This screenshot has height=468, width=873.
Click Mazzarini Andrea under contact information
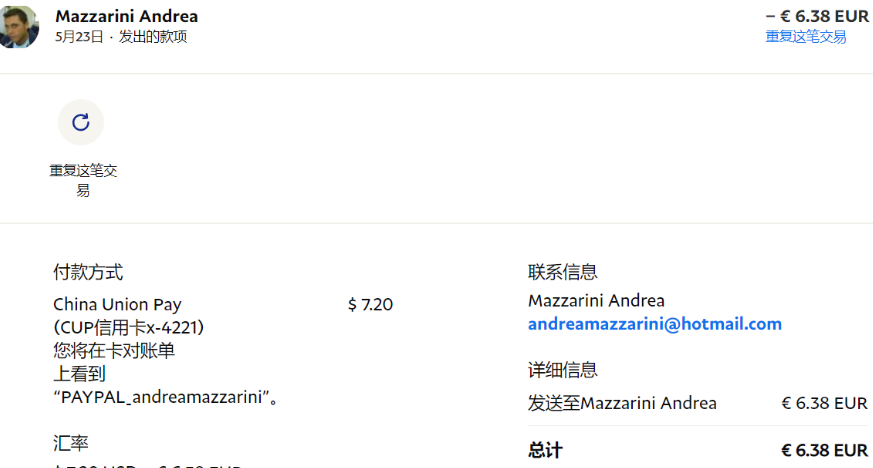coord(596,300)
